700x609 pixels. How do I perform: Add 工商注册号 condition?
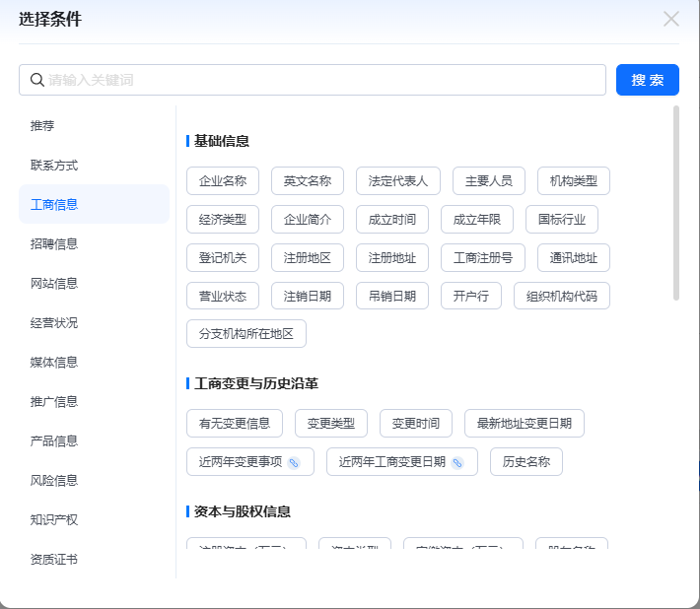click(483, 257)
